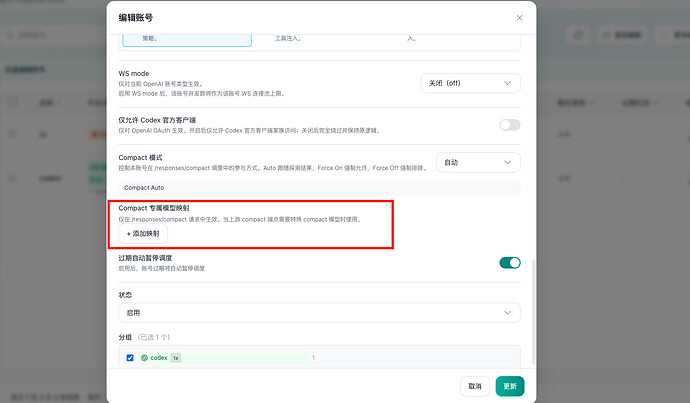
Task: Click the select-all checkbox in background table
Action: 13,102
